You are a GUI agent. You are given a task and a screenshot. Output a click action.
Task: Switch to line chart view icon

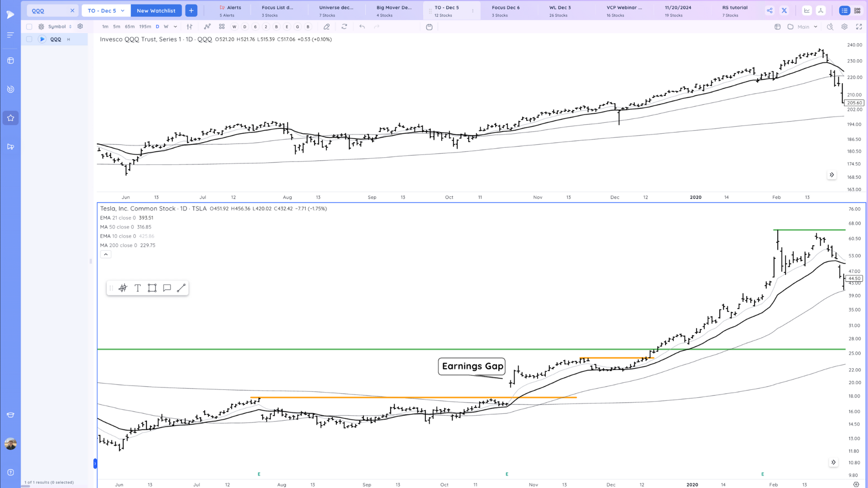pos(807,10)
